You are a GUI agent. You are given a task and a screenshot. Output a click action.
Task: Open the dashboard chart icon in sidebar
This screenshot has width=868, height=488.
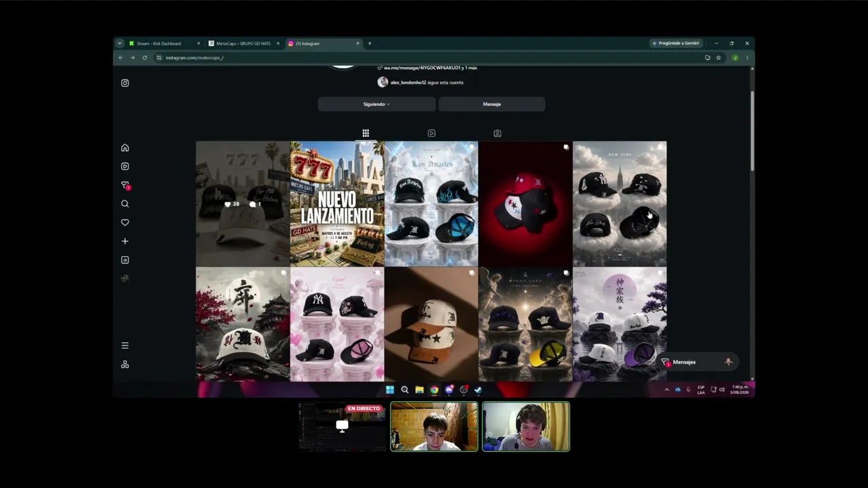coord(125,260)
